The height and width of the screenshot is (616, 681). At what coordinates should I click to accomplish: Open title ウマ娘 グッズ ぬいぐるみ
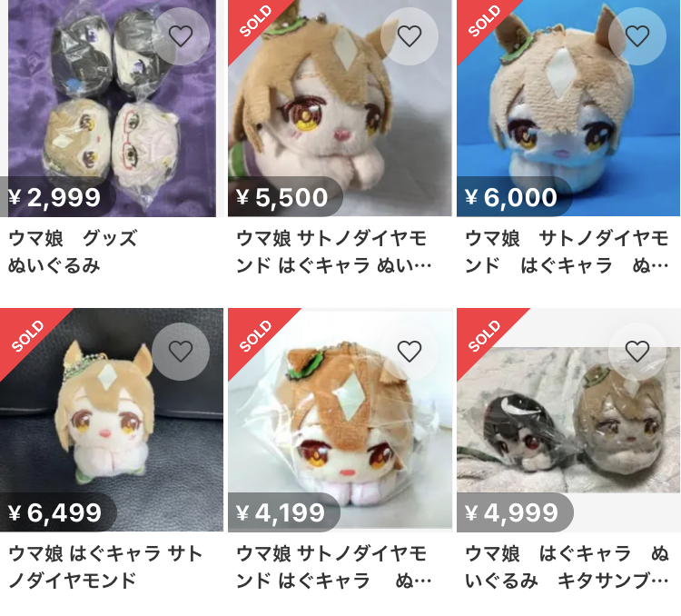tap(73, 253)
